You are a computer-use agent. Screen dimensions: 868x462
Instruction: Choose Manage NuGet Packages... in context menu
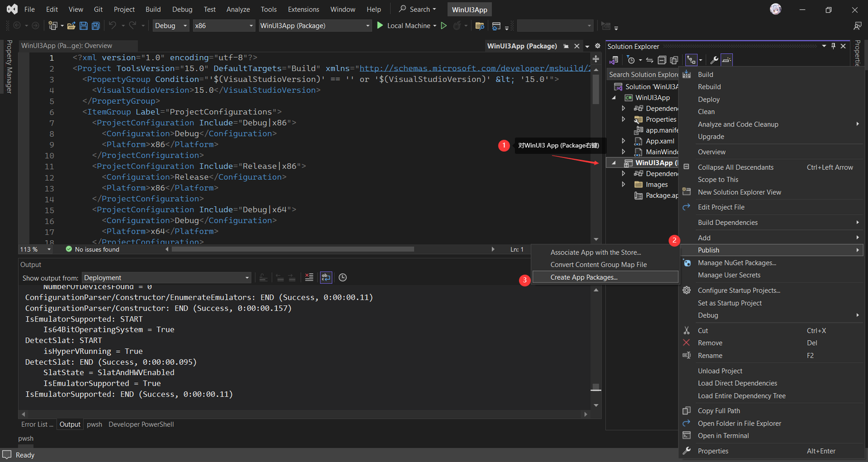[737, 263]
